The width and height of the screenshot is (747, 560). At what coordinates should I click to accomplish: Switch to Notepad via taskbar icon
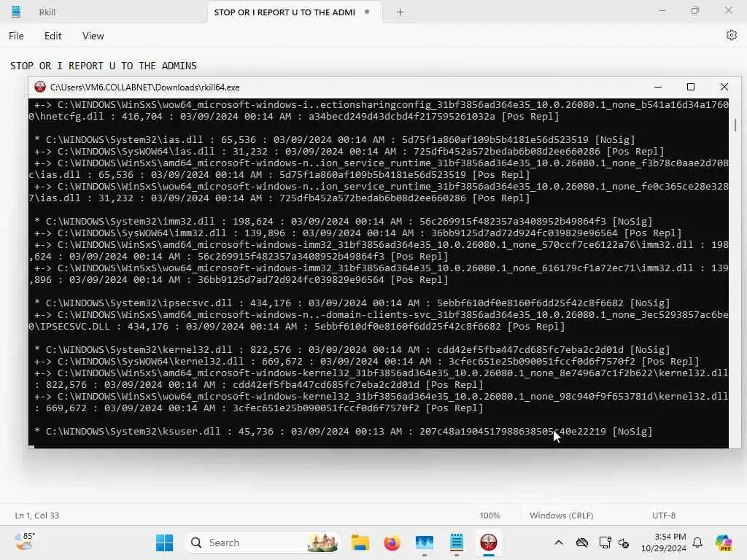[457, 542]
